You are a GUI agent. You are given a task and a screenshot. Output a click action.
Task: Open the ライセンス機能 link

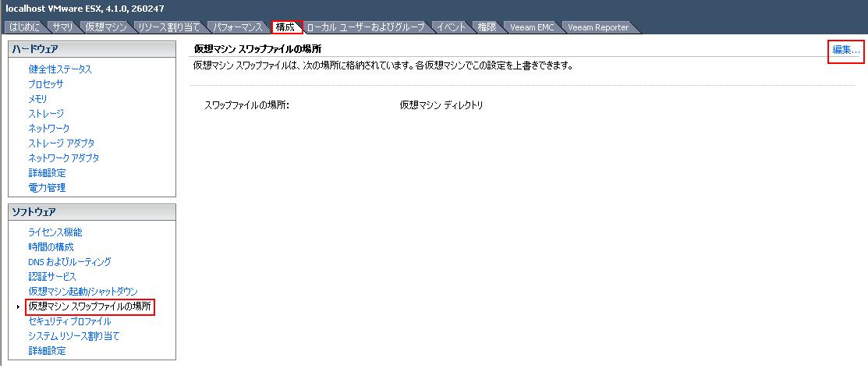click(x=55, y=232)
